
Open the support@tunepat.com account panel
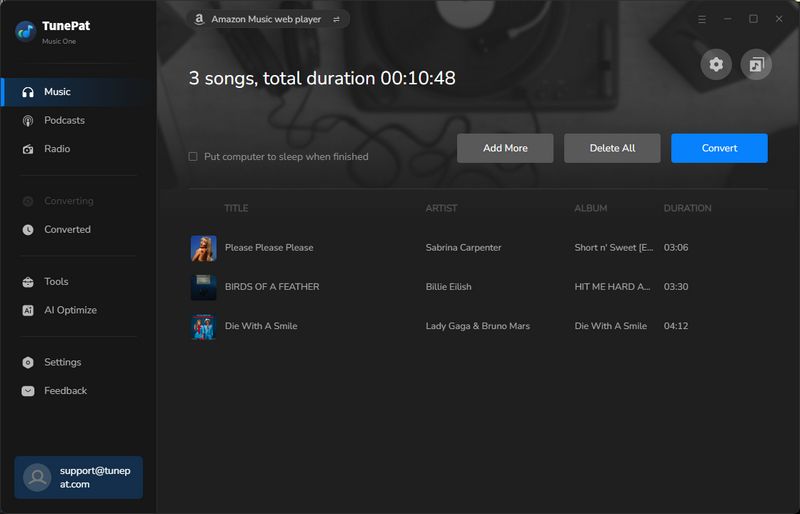78,477
